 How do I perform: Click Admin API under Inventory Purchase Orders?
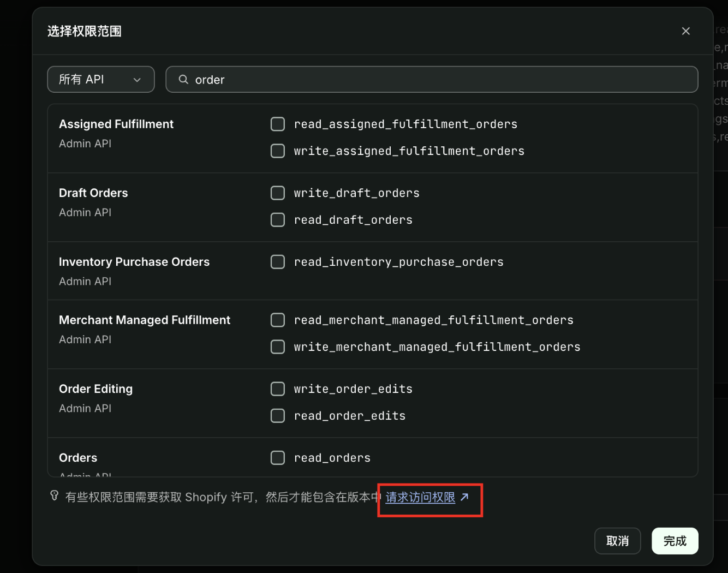(85, 281)
